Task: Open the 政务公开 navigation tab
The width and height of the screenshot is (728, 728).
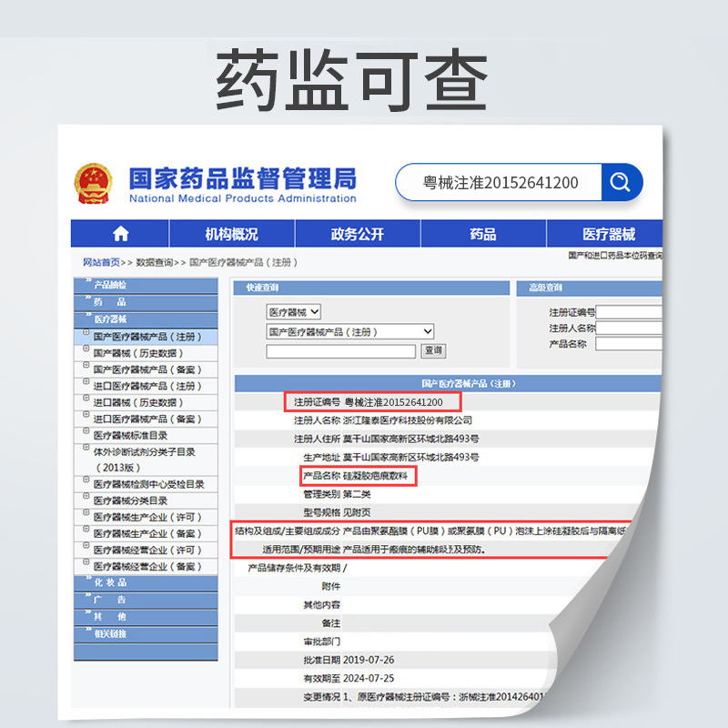Action: point(357,234)
